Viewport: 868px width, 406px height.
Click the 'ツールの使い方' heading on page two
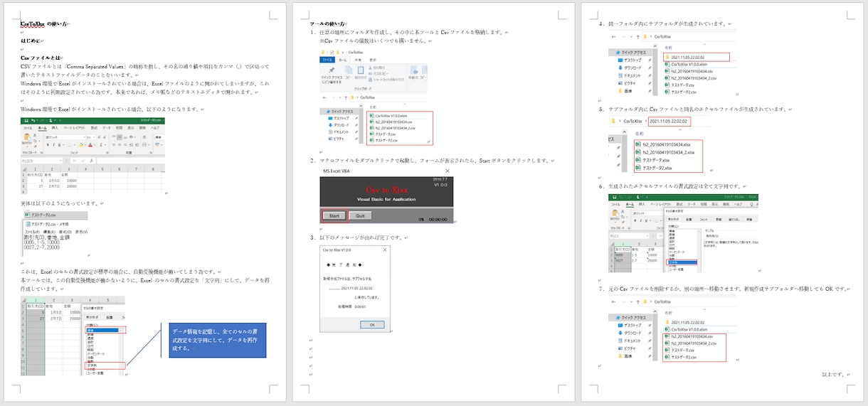[x=328, y=24]
